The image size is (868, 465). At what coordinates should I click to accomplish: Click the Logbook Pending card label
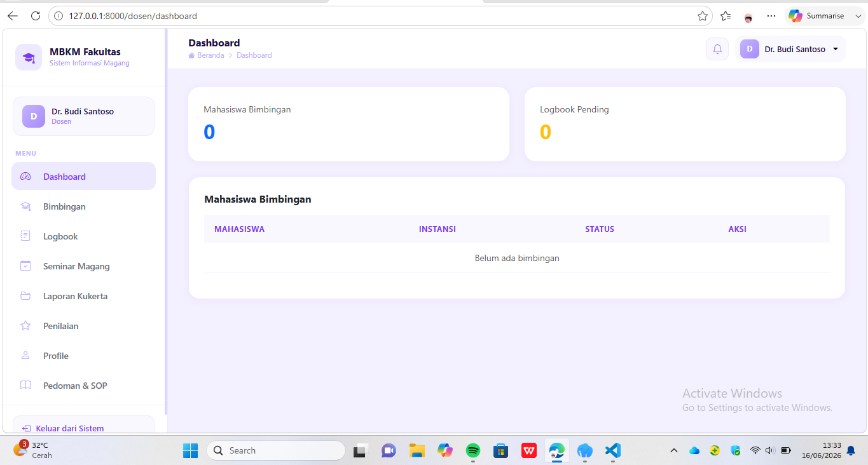tap(574, 109)
